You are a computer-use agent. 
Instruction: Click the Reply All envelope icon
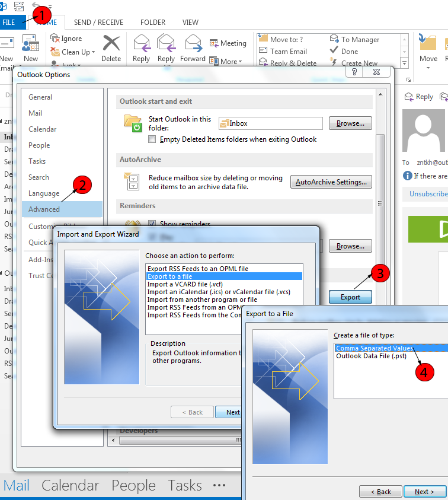click(166, 43)
